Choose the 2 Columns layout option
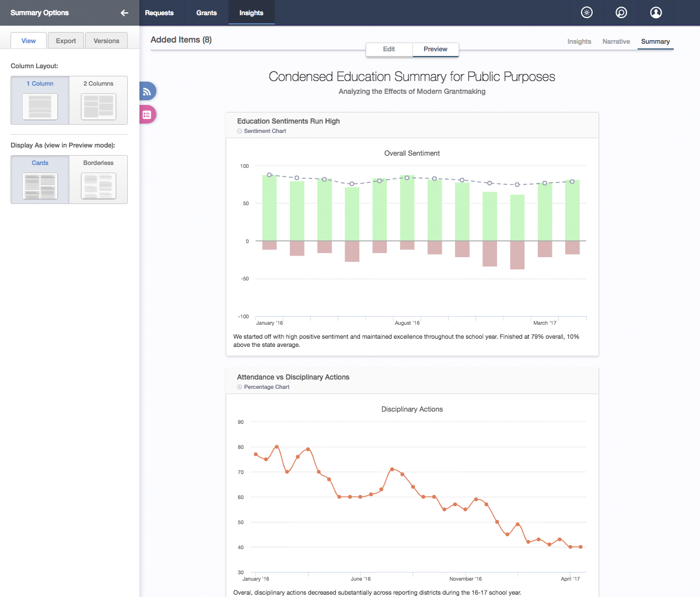 pyautogui.click(x=98, y=100)
